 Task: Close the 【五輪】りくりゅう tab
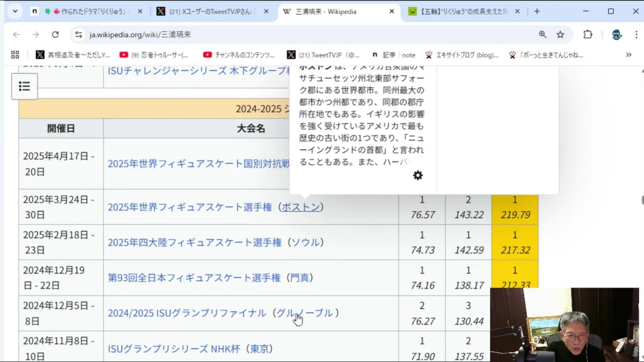[x=517, y=11]
